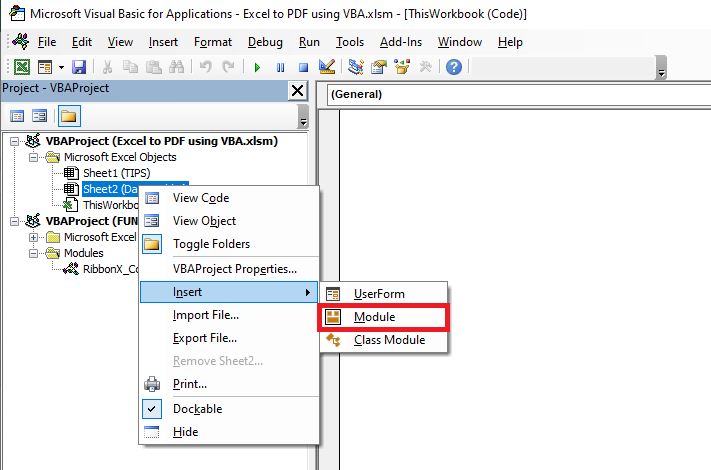This screenshot has width=711, height=470.
Task: Open Project Explorer toolbar icon
Action: (x=356, y=67)
